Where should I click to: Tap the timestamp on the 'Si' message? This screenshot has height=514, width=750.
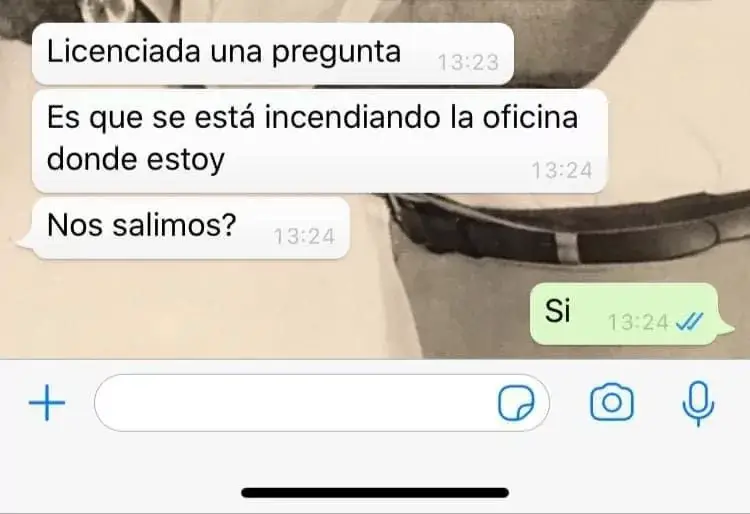click(x=638, y=322)
